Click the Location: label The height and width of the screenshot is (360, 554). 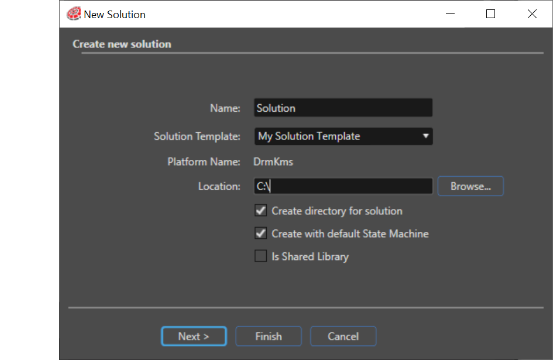pyautogui.click(x=219, y=186)
